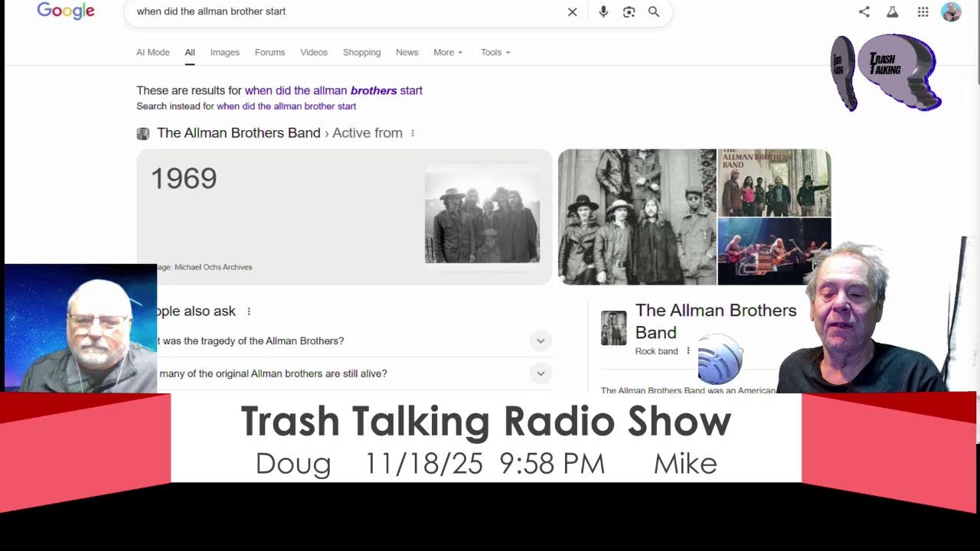Open the album cover band thumbnail
The width and height of the screenshot is (980, 551).
click(774, 183)
